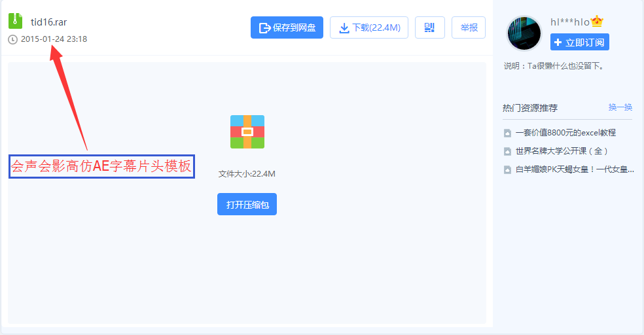Save file with 保存到网盘 button
Screen dimensions: 644x335
(287, 27)
